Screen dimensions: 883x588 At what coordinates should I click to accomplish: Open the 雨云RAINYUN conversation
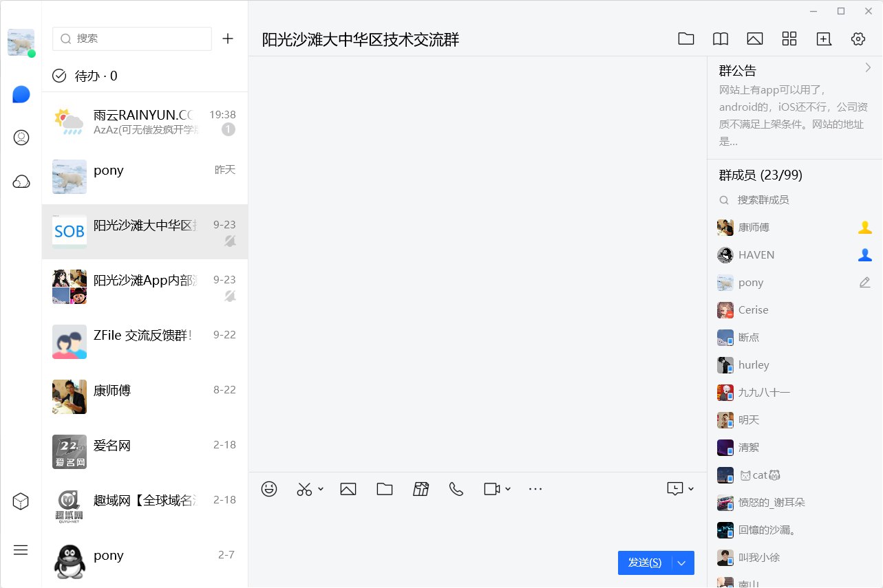coord(145,122)
